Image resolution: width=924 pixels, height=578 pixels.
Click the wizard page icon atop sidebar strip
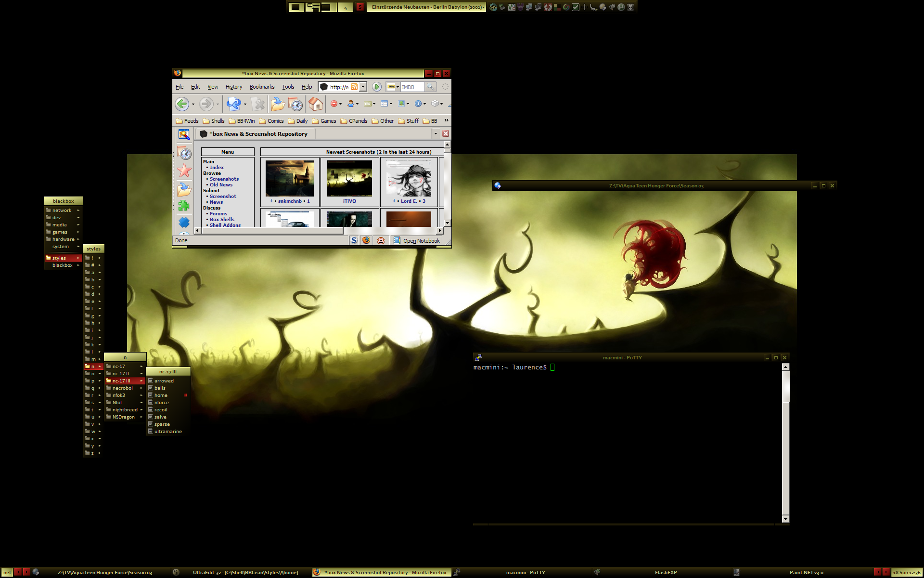[x=184, y=134]
